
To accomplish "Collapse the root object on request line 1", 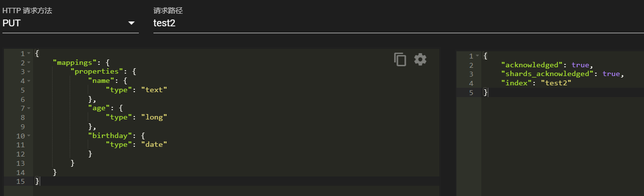I will 29,53.
